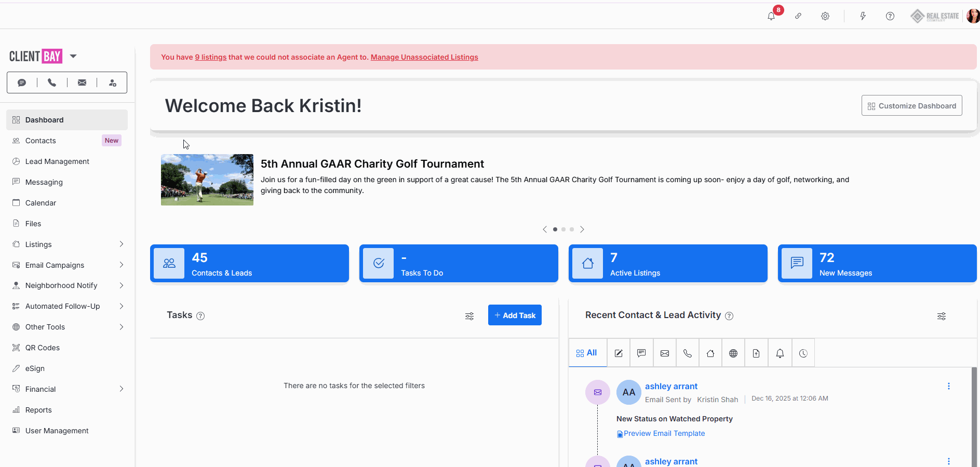Viewport: 980px width, 467px height.
Task: Click the phone icon in sidebar toolbar
Action: (x=52, y=83)
